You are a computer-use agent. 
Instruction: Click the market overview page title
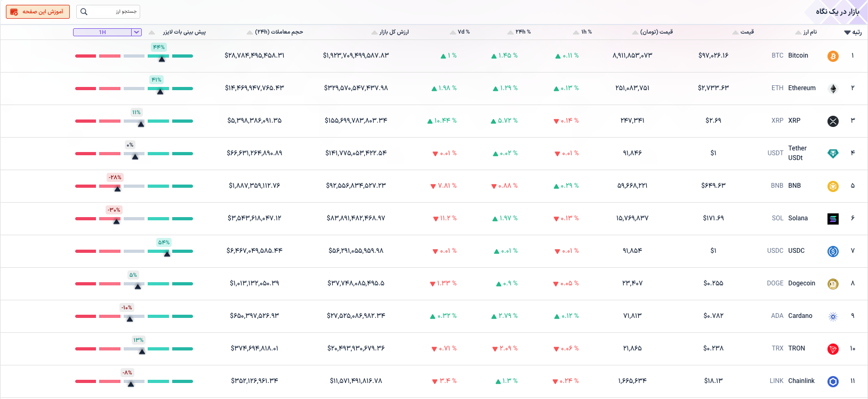click(837, 12)
